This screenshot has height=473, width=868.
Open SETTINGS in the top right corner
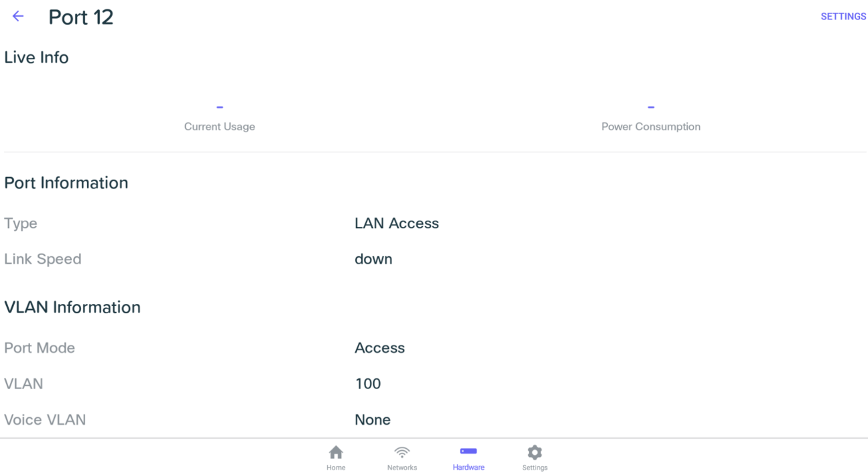point(843,16)
